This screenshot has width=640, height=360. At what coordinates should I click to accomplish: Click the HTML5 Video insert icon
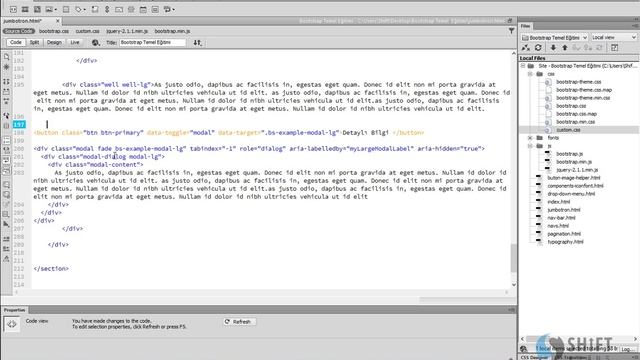25,9
